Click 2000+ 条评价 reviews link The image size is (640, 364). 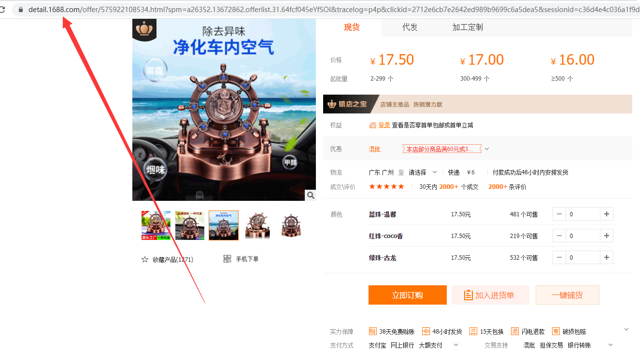507,187
